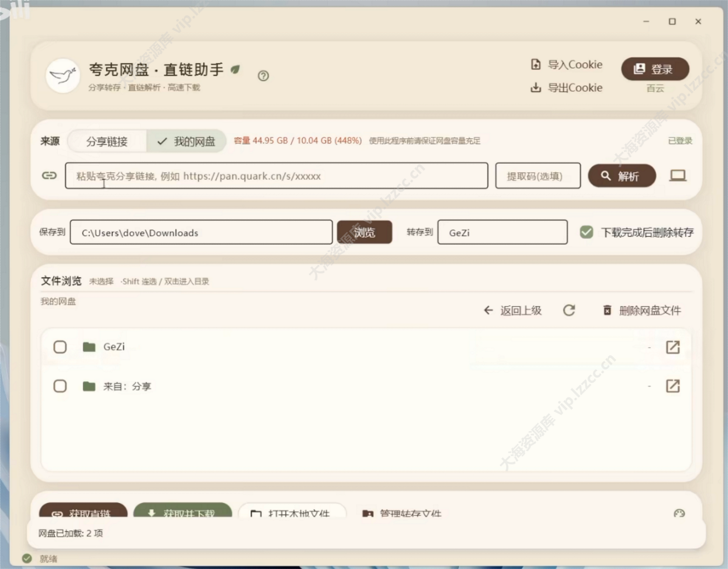This screenshot has height=569, width=728.
Task: Close the window
Action: (x=698, y=21)
